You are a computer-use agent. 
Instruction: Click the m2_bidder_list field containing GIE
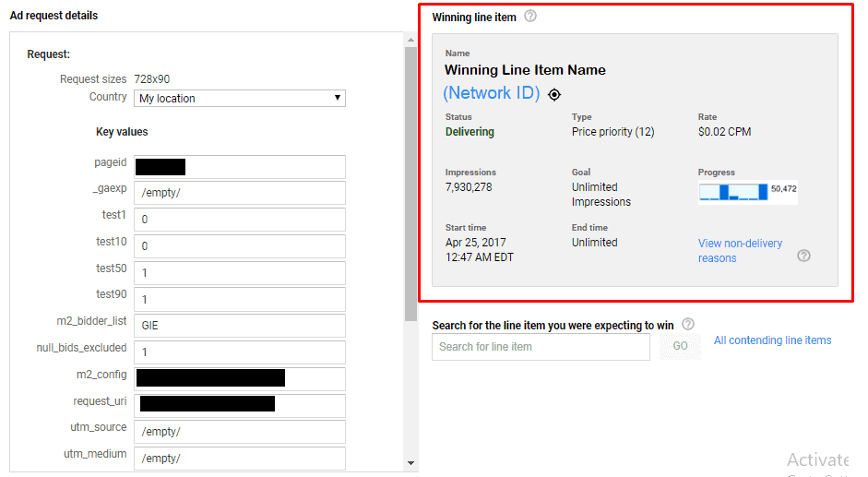click(x=240, y=326)
